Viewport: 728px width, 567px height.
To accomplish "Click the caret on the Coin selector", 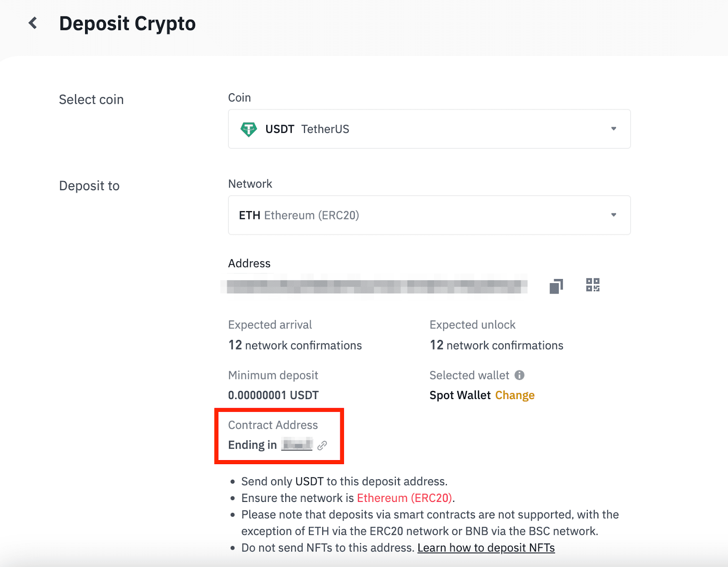I will (614, 129).
